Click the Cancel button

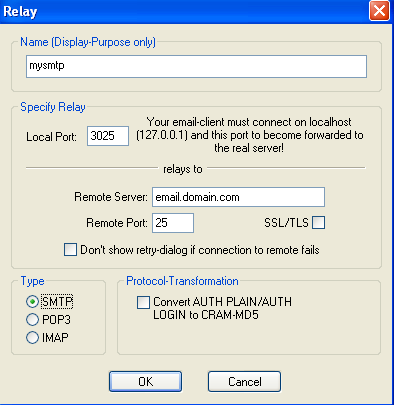coord(244,381)
